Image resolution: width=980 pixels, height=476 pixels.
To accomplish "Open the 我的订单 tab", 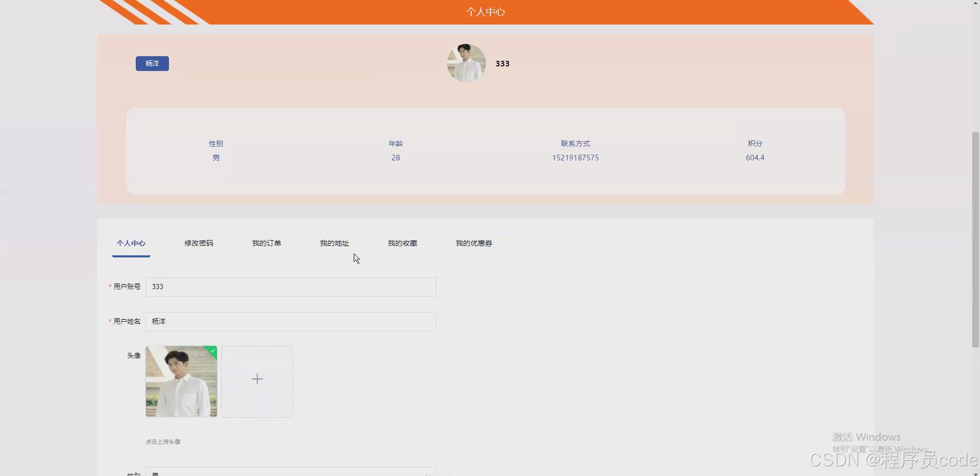I will pyautogui.click(x=266, y=243).
